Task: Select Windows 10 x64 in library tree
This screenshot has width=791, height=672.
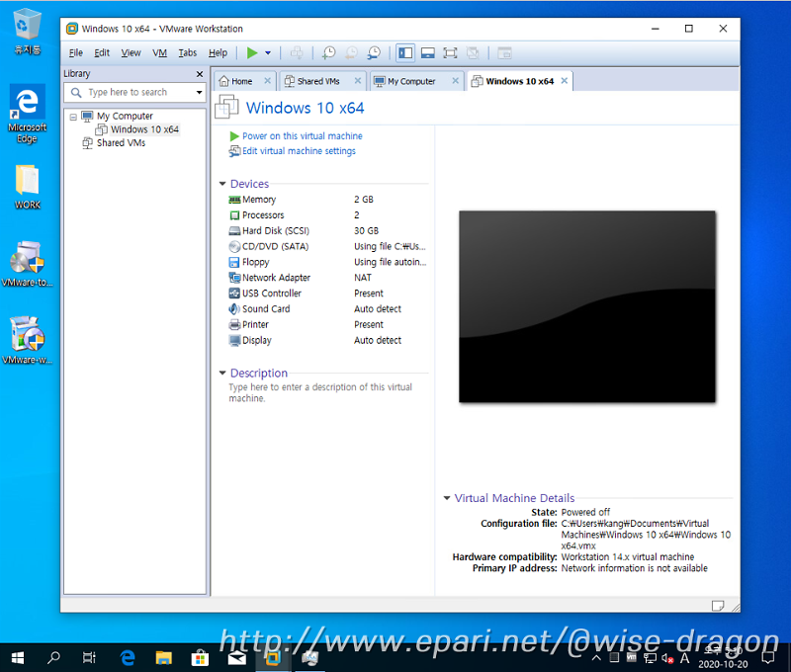Action: click(x=144, y=129)
